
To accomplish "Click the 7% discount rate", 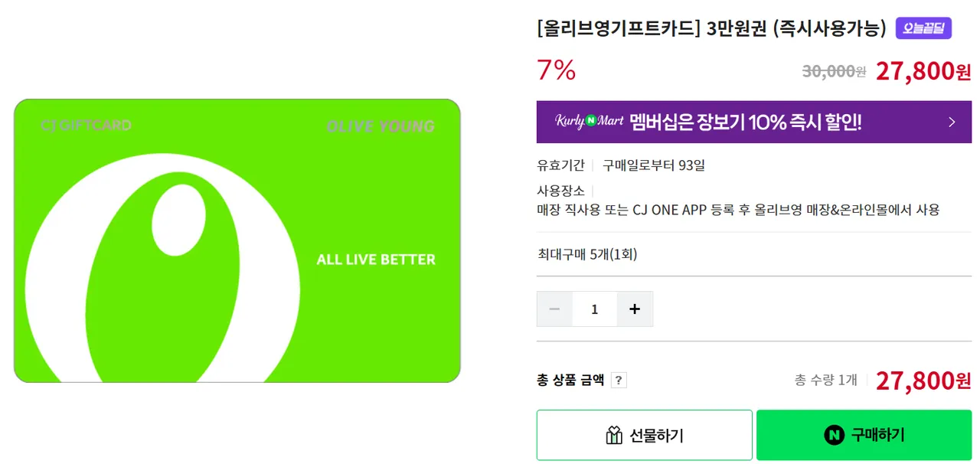I will (557, 70).
